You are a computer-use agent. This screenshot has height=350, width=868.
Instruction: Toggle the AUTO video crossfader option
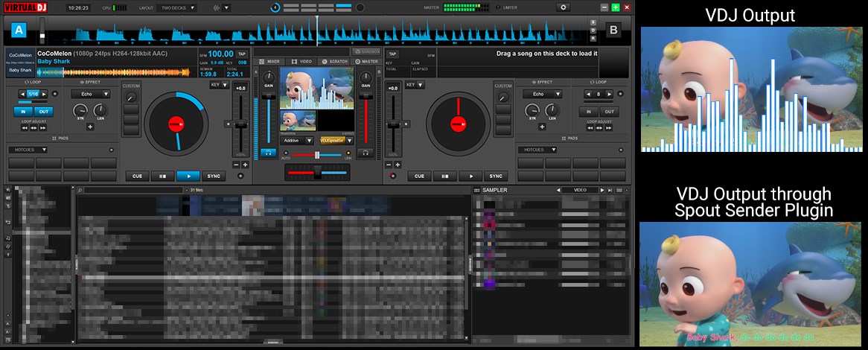click(x=286, y=153)
